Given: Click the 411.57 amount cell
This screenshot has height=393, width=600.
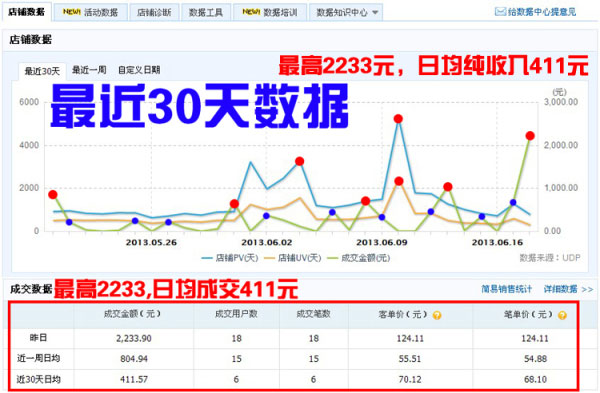Looking at the screenshot, I should tap(134, 379).
